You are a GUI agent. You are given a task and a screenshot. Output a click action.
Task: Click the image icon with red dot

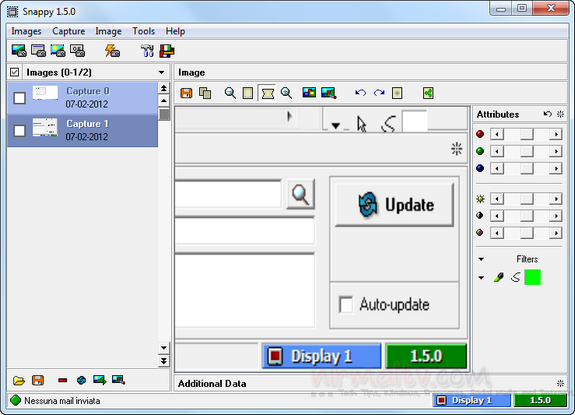tap(329, 93)
